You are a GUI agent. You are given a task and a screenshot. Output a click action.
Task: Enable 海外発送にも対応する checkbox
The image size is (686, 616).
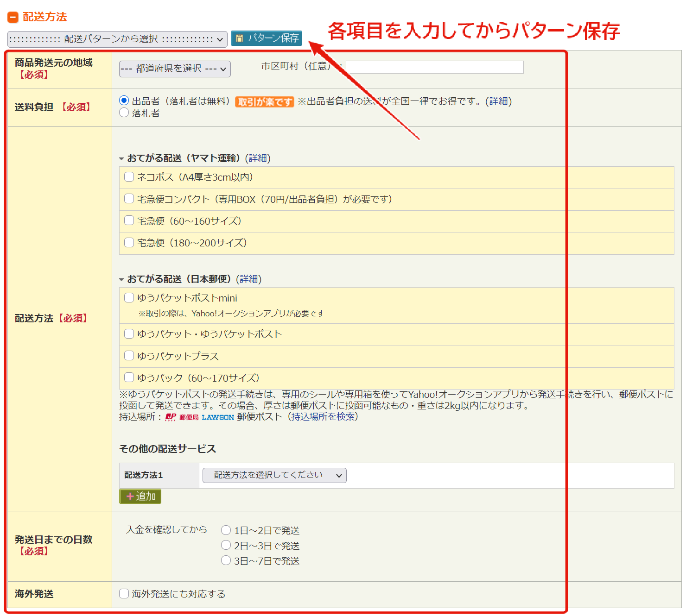pyautogui.click(x=124, y=594)
